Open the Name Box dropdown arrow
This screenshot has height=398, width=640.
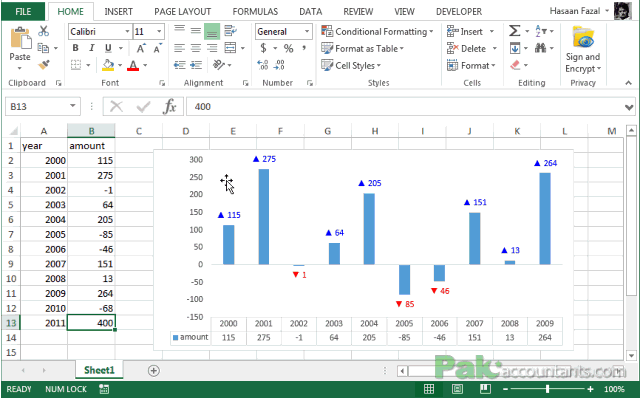(73, 106)
